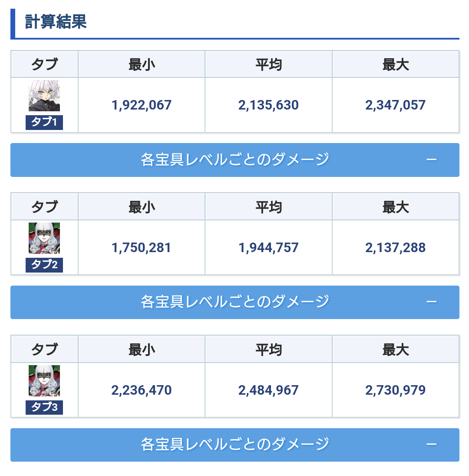The width and height of the screenshot is (469, 476).
Task: Click the white-haired character icon in first table
Action: click(x=44, y=96)
